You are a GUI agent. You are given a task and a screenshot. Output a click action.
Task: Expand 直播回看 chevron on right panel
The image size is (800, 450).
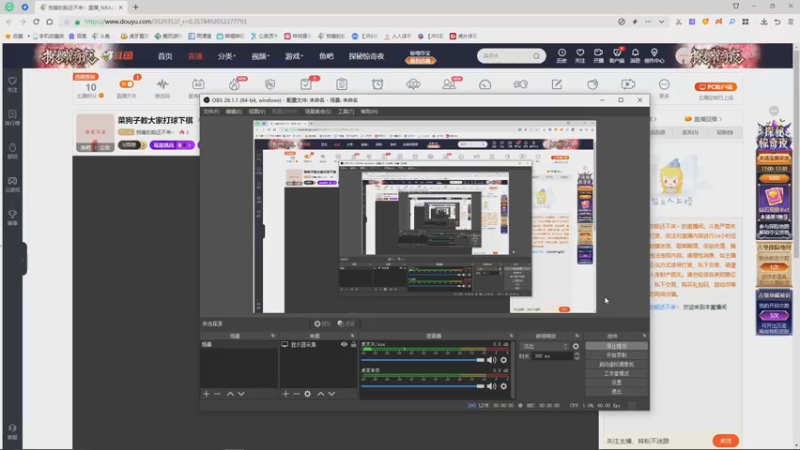[720, 119]
